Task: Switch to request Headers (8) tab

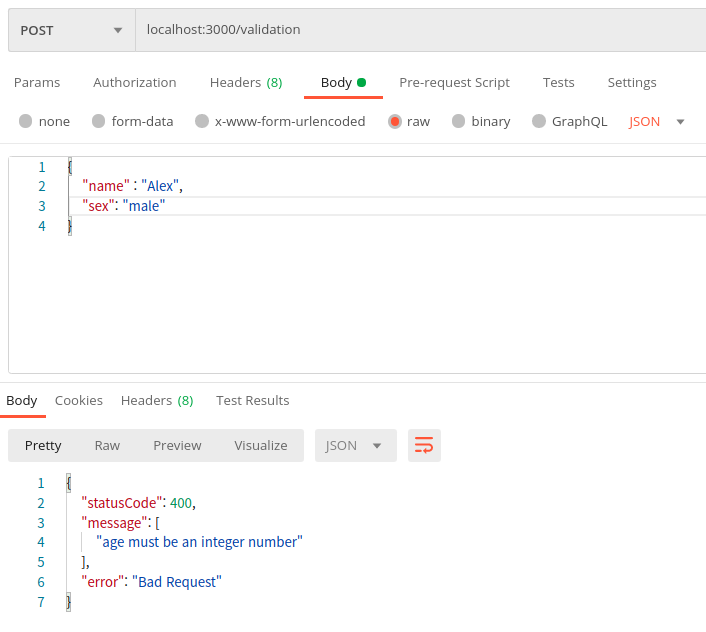Action: pyautogui.click(x=246, y=82)
